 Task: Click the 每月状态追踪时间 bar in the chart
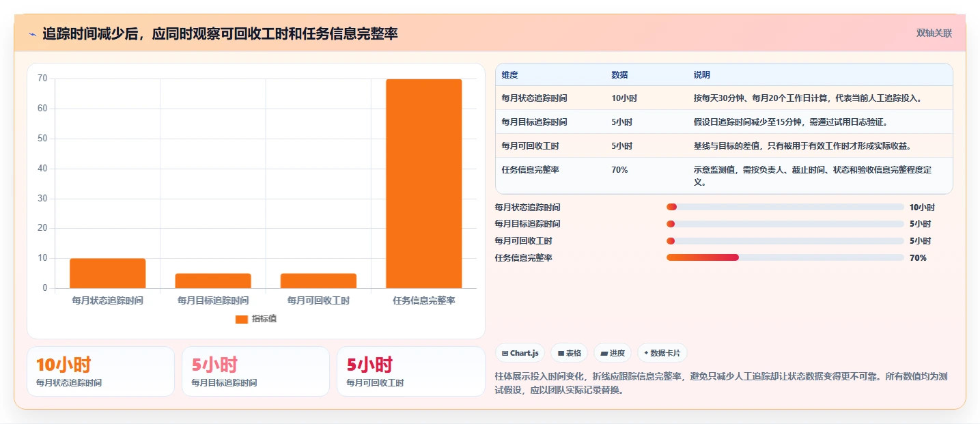point(107,273)
